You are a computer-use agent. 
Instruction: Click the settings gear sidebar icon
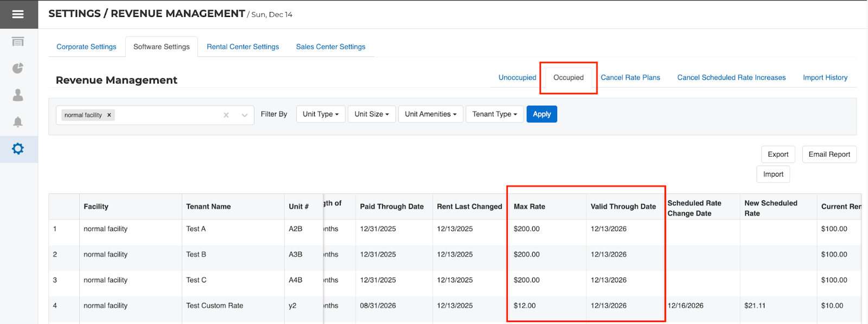[18, 148]
